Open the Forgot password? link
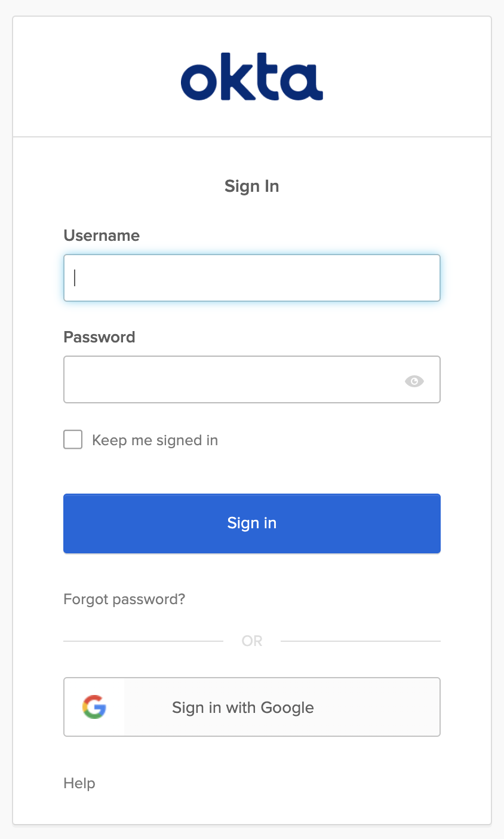This screenshot has width=504, height=839. [124, 599]
